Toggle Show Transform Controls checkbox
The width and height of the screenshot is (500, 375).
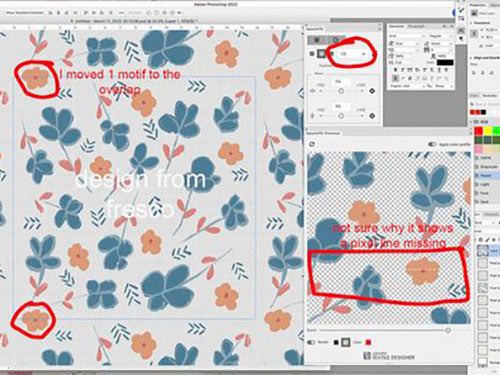point(24,13)
